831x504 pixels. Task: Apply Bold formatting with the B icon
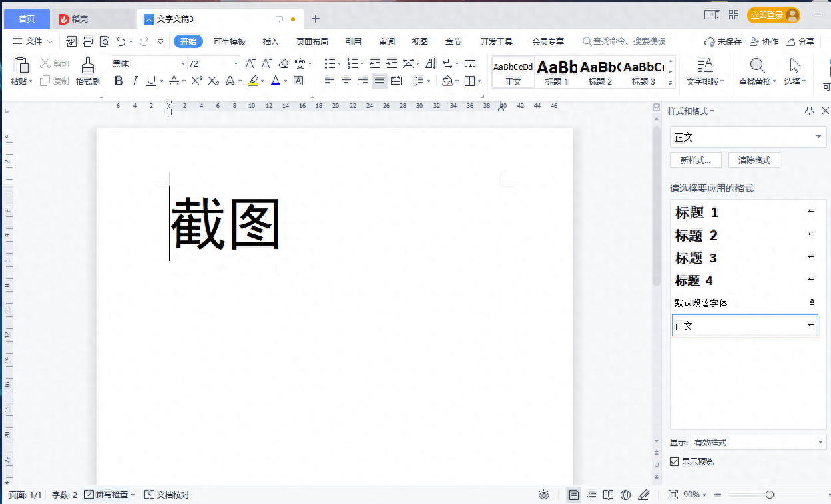(x=119, y=81)
